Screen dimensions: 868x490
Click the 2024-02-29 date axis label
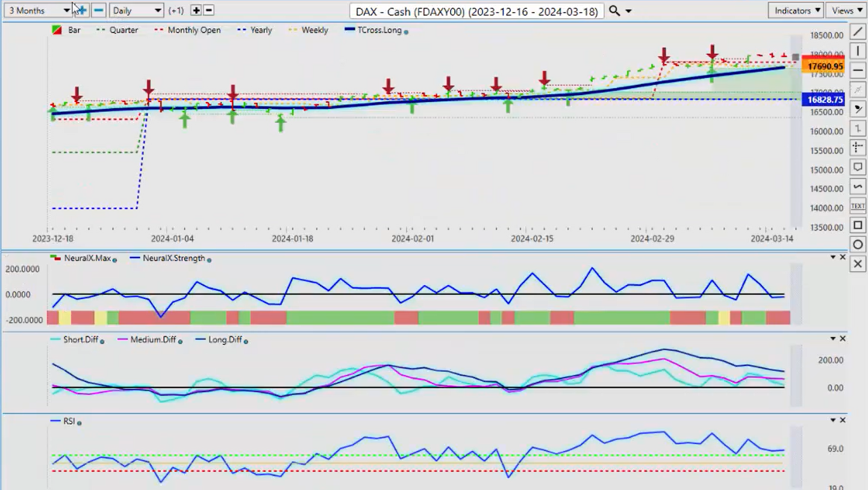[x=652, y=239]
